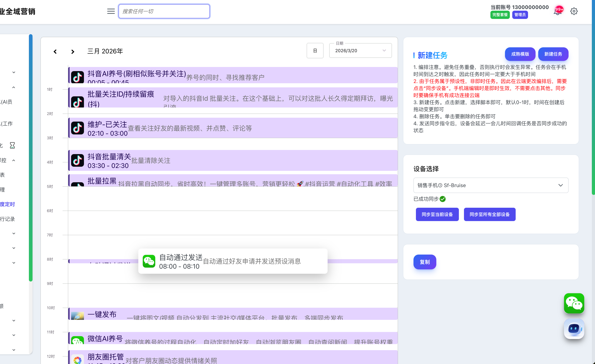Collapse the sidebar section with up chevron

14,87
